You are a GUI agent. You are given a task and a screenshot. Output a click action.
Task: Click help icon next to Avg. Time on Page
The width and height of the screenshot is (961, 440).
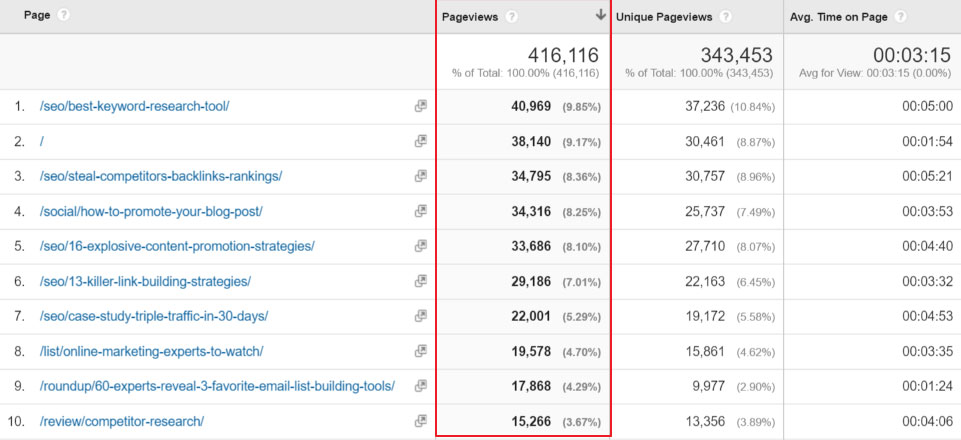coord(900,17)
